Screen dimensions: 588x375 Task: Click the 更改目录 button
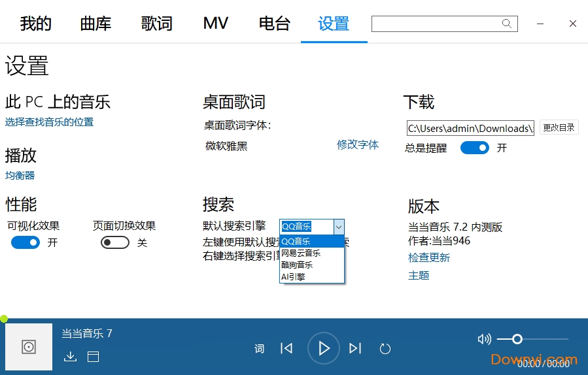[559, 127]
